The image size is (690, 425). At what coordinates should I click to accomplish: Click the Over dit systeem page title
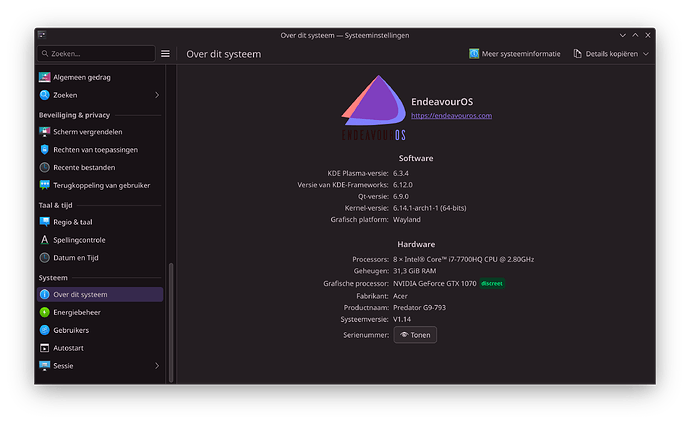[x=224, y=54]
